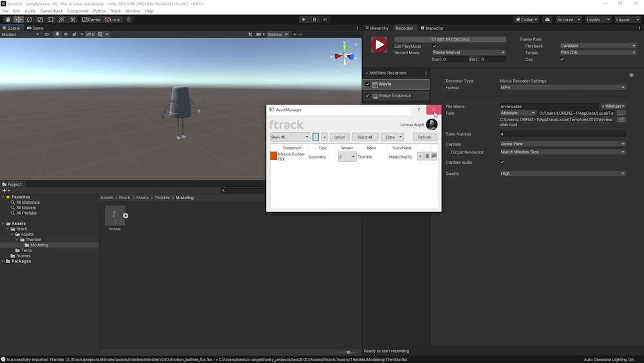The width and height of the screenshot is (644, 363).
Task: Open the File menu
Action: (5, 11)
